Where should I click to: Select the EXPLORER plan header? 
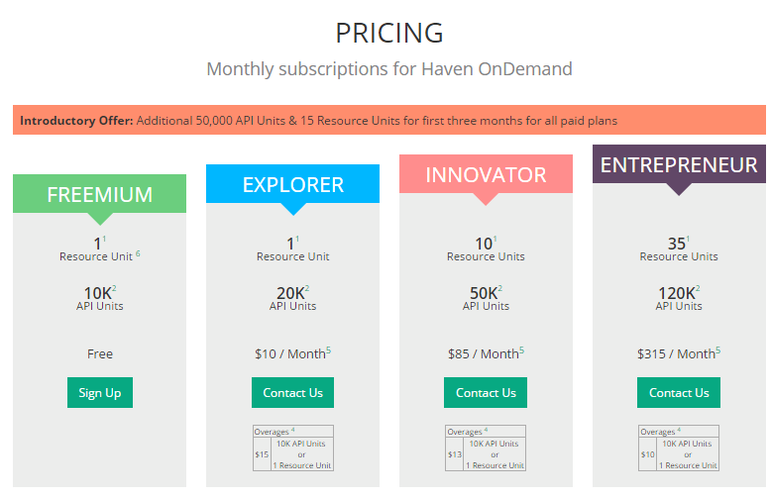[293, 184]
